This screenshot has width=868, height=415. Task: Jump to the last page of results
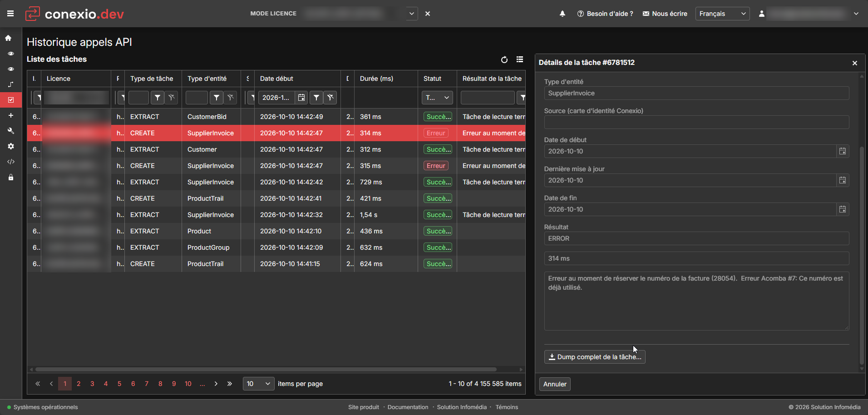tap(230, 384)
